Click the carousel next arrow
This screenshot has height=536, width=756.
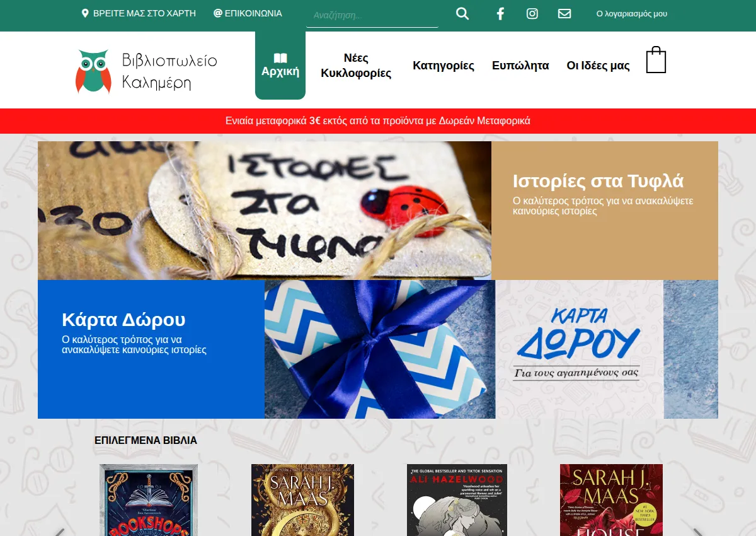pos(698,532)
